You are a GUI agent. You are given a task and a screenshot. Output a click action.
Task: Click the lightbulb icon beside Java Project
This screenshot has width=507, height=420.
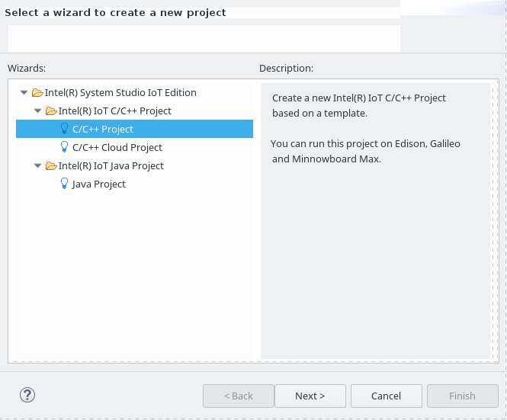(x=64, y=184)
